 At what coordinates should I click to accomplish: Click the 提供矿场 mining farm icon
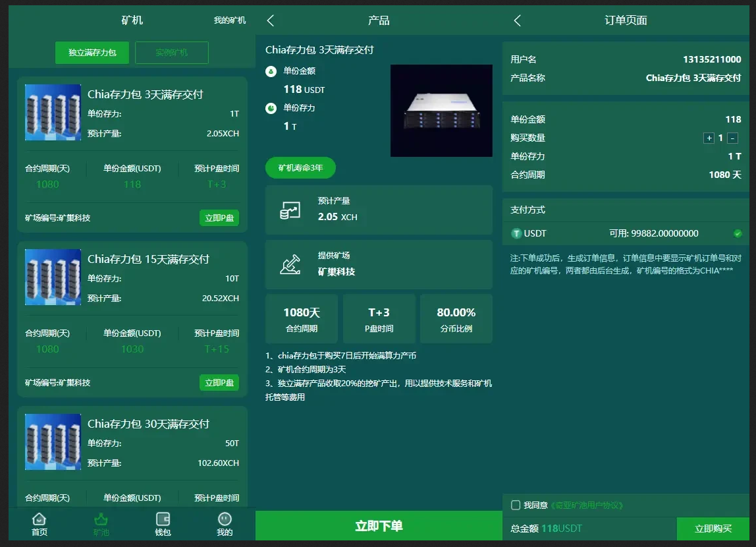290,264
